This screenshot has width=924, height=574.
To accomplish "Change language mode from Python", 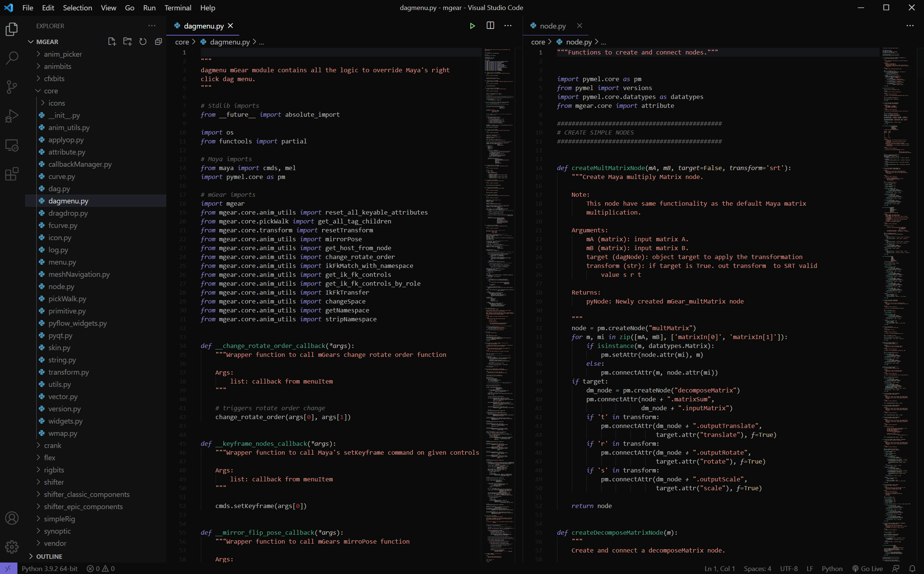I will 832,568.
